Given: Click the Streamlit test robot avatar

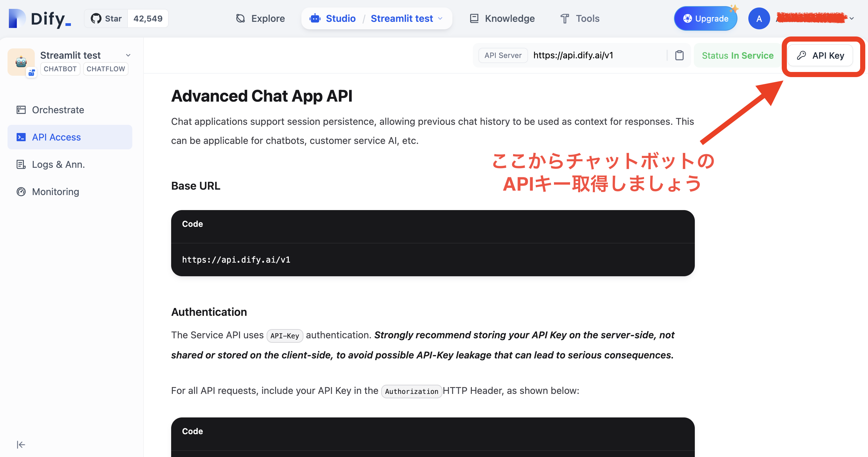Looking at the screenshot, I should (x=21, y=61).
